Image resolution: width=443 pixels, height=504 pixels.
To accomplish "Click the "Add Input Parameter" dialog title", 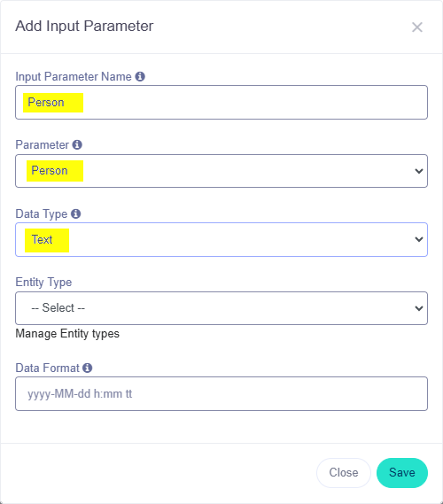I will click(x=84, y=27).
